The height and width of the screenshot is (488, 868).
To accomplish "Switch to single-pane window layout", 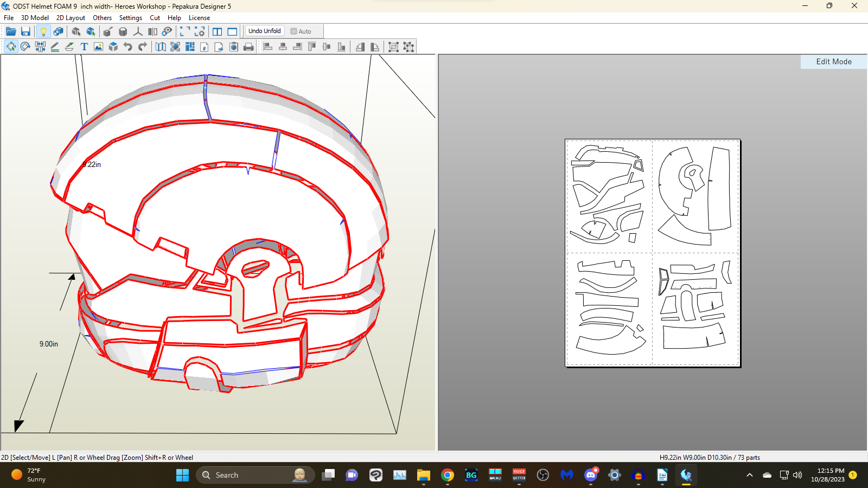I will coord(232,31).
